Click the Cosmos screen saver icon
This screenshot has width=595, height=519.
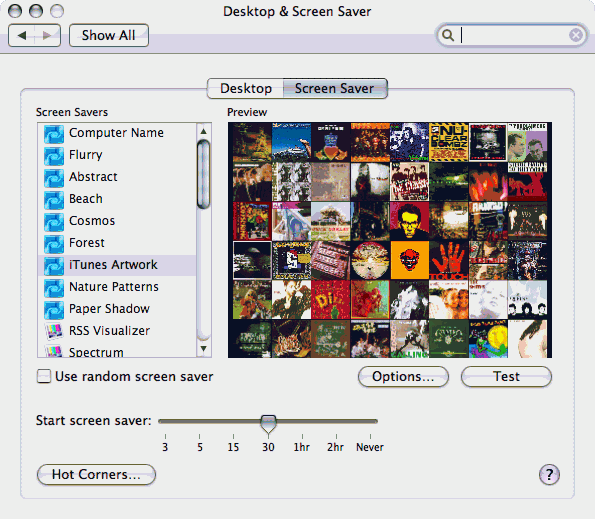point(54,222)
